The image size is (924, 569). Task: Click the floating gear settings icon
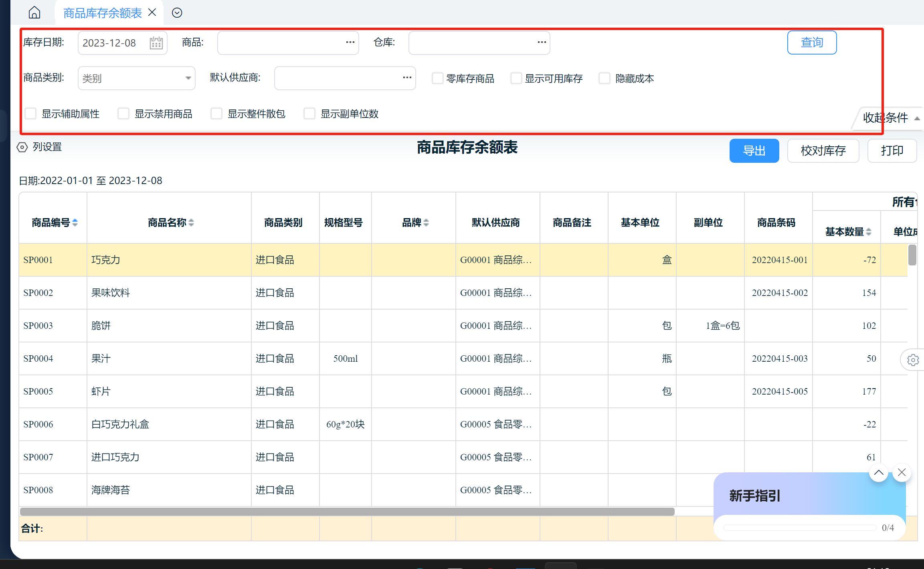point(913,360)
